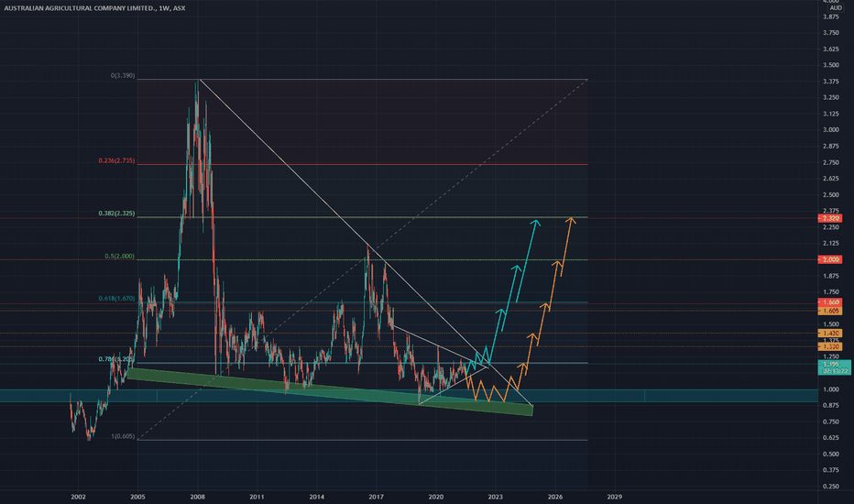Select the 0.236(2.735) Fibonacci level label
The height and width of the screenshot is (504, 854).
tap(116, 160)
